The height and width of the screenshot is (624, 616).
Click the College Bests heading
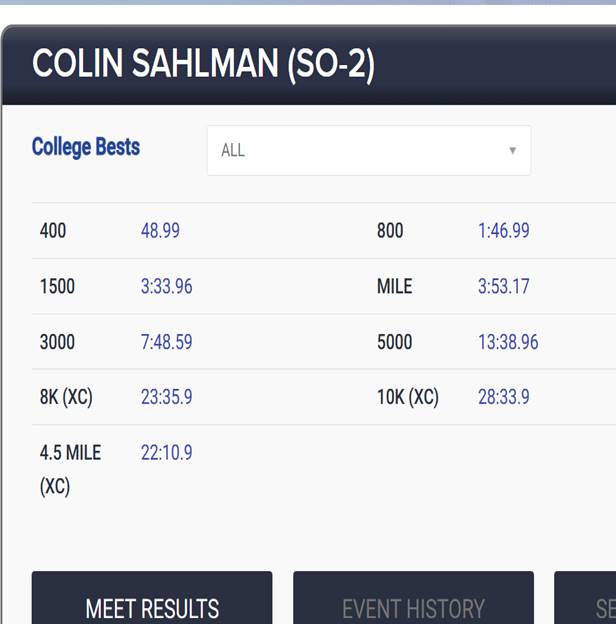pos(86,148)
